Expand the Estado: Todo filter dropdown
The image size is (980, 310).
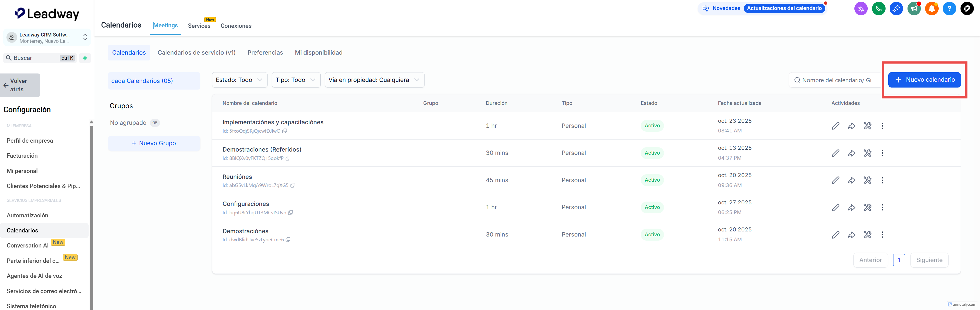[x=239, y=80]
